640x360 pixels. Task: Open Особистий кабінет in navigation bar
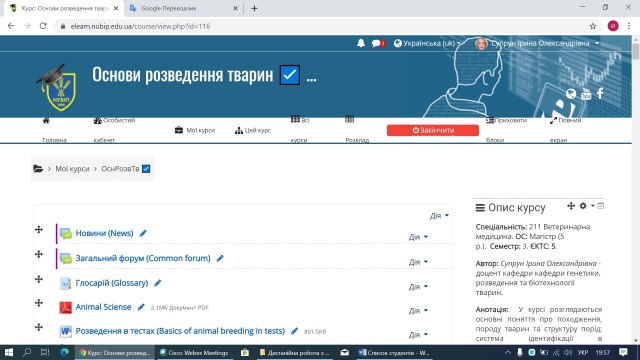tap(114, 130)
